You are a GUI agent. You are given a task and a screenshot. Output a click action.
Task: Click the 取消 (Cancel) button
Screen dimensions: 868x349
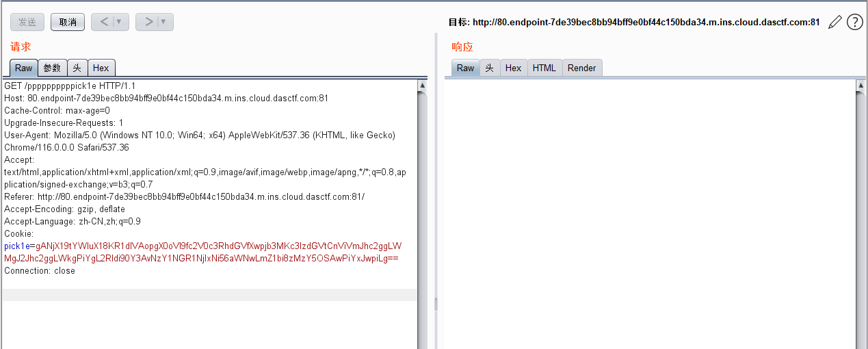pos(68,22)
